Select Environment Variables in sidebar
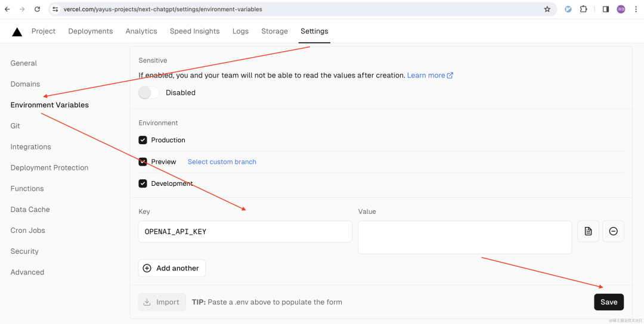 (x=49, y=105)
